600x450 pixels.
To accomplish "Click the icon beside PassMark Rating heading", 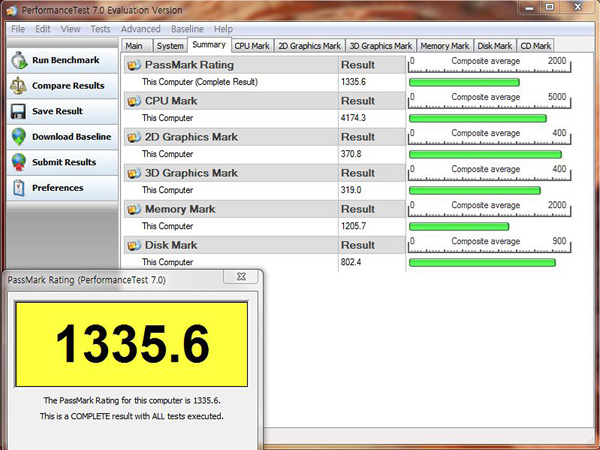I will pyautogui.click(x=134, y=65).
